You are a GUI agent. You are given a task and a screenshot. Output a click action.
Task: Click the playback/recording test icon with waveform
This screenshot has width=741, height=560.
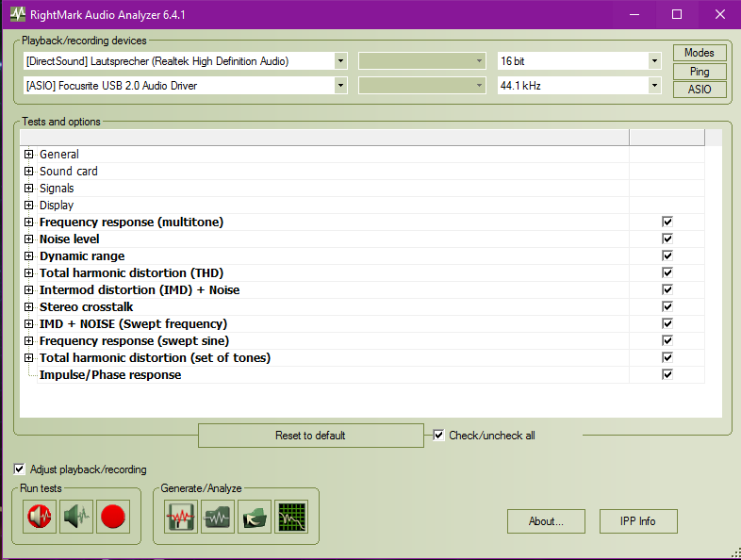point(40,517)
